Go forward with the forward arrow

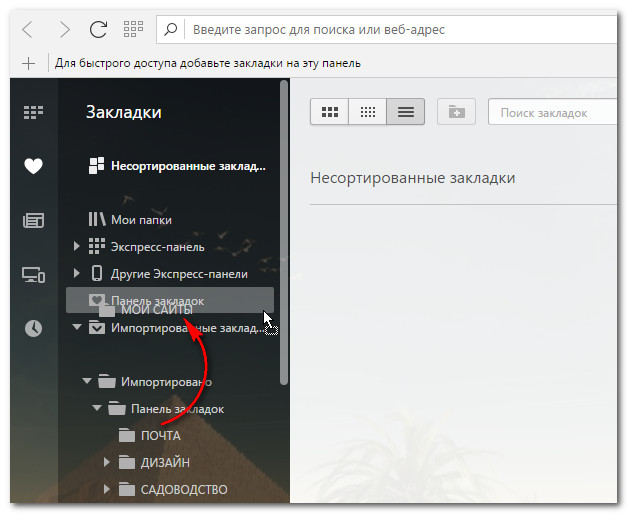point(64,30)
